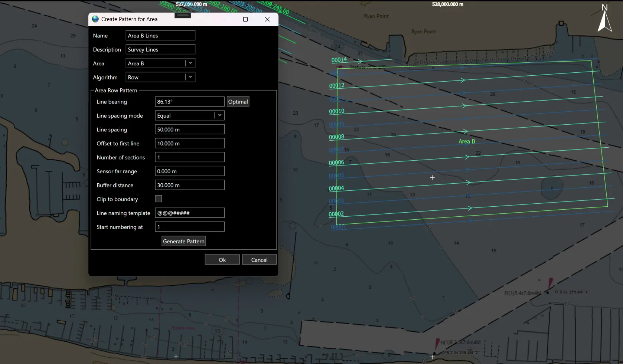The image size is (623, 364).
Task: Maximize the Create Pattern for Area dialog
Action: [245, 19]
